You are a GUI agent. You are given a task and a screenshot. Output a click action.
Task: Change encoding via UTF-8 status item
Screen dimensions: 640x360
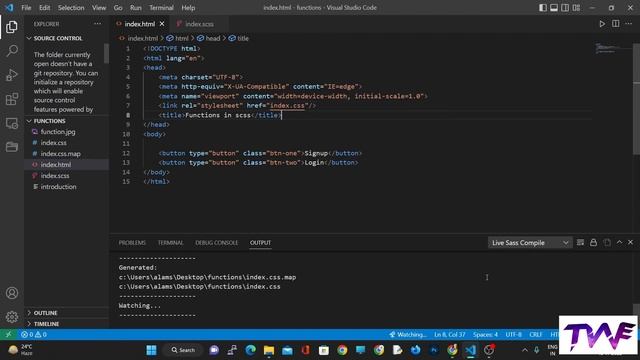pyautogui.click(x=513, y=334)
